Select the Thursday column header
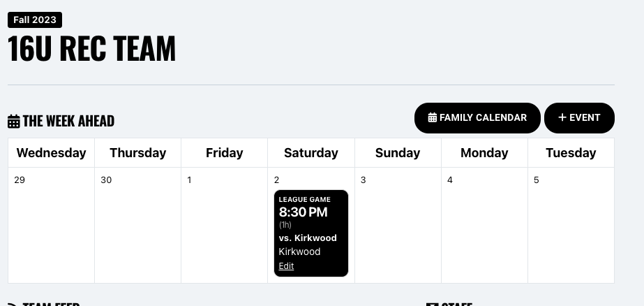This screenshot has height=306, width=644. pos(138,153)
